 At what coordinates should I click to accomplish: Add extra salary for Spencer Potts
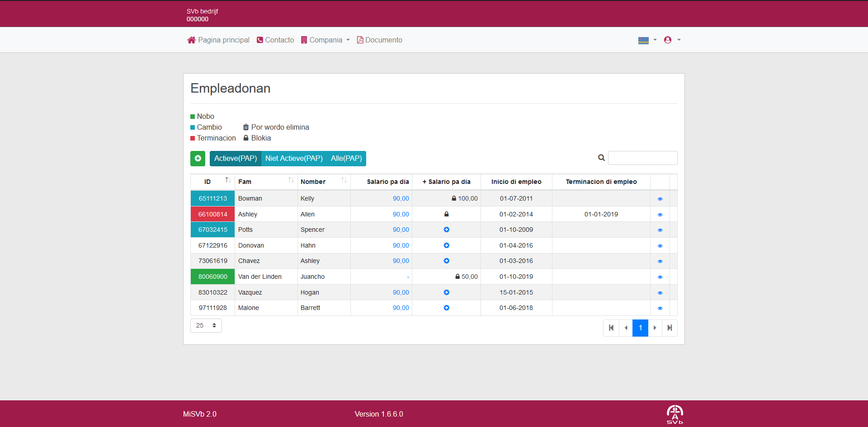click(446, 230)
